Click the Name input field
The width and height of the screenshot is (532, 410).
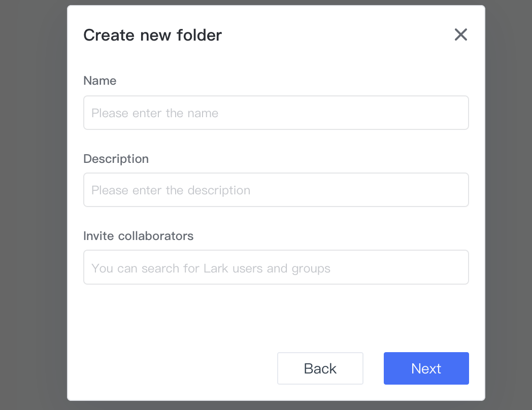[276, 113]
